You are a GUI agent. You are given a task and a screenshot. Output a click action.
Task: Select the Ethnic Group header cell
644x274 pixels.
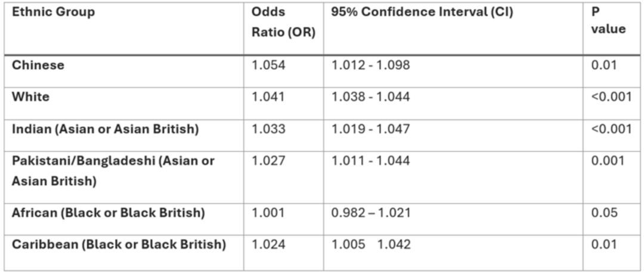pyautogui.click(x=123, y=29)
